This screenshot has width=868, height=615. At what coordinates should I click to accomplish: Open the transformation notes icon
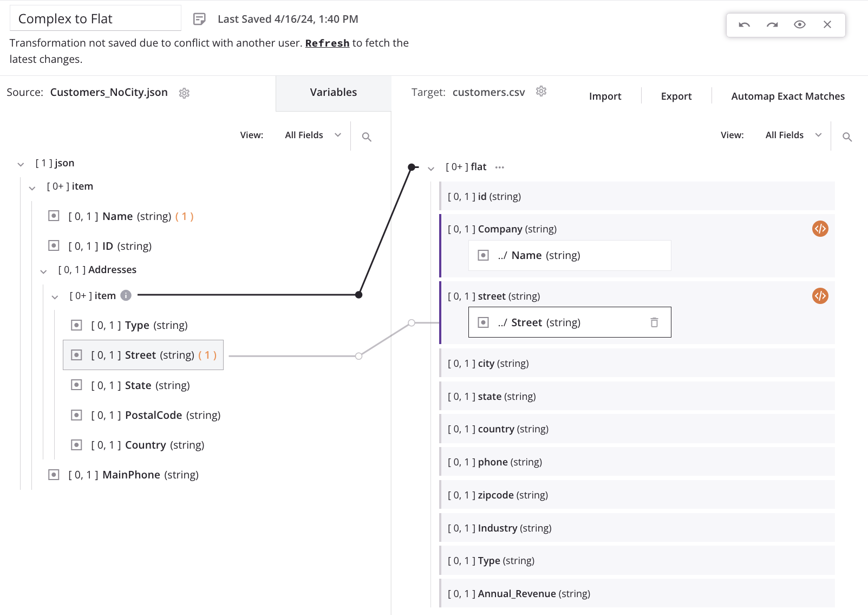point(199,20)
